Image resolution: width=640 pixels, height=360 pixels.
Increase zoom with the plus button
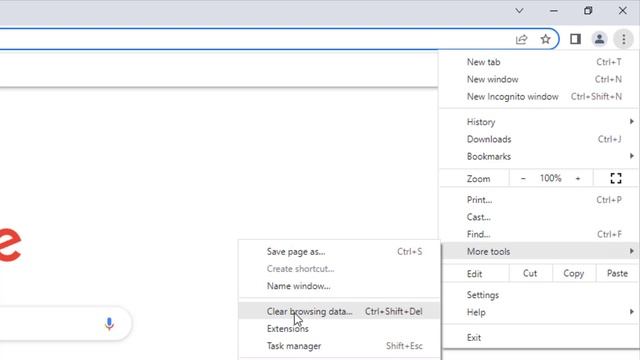pos(578,178)
